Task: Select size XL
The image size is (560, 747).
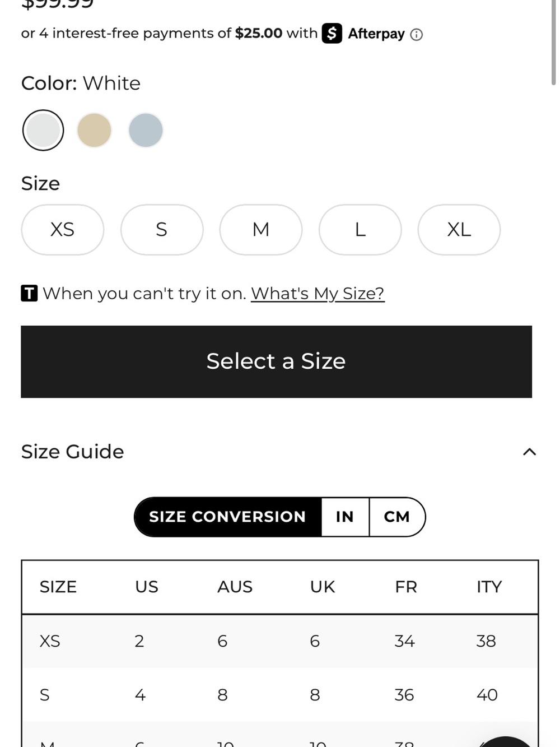Action: coord(459,230)
